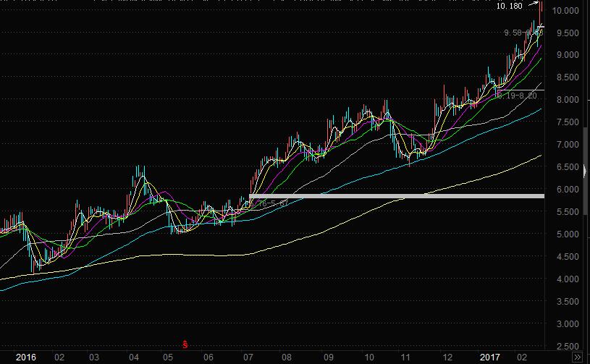
Task: Click the 10 month marker on the time axis
Action: pyautogui.click(x=369, y=357)
